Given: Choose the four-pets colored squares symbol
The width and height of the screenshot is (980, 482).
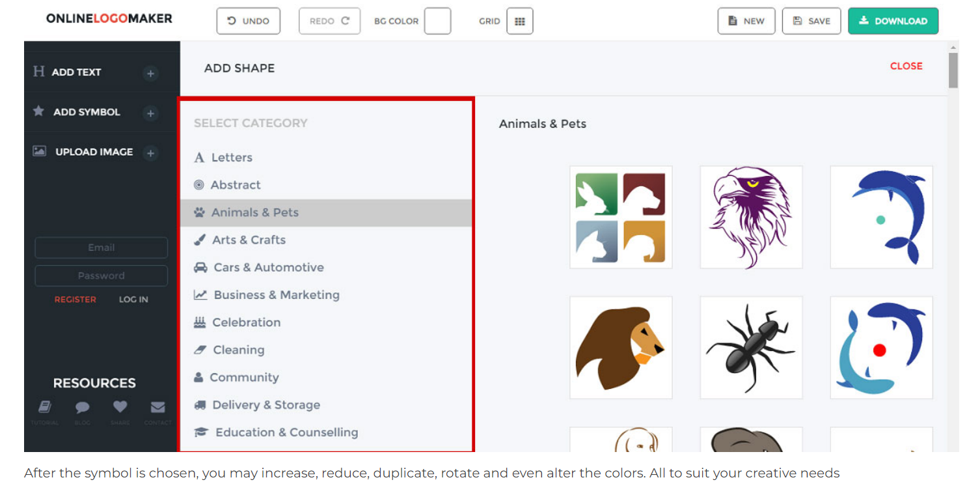Looking at the screenshot, I should coord(621,217).
